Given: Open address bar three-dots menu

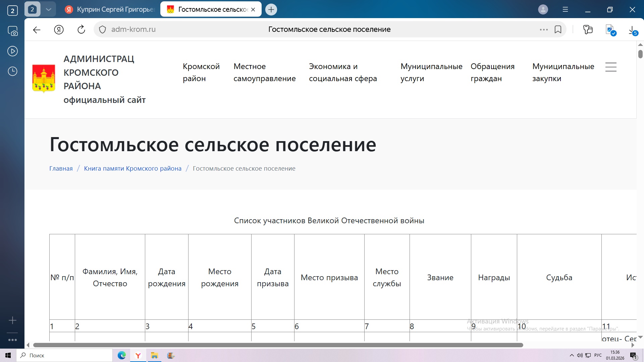Looking at the screenshot, I should (x=544, y=29).
